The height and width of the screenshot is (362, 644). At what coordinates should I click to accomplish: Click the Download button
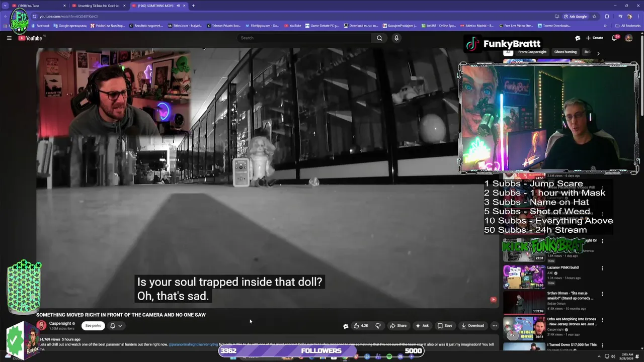pos(472,325)
